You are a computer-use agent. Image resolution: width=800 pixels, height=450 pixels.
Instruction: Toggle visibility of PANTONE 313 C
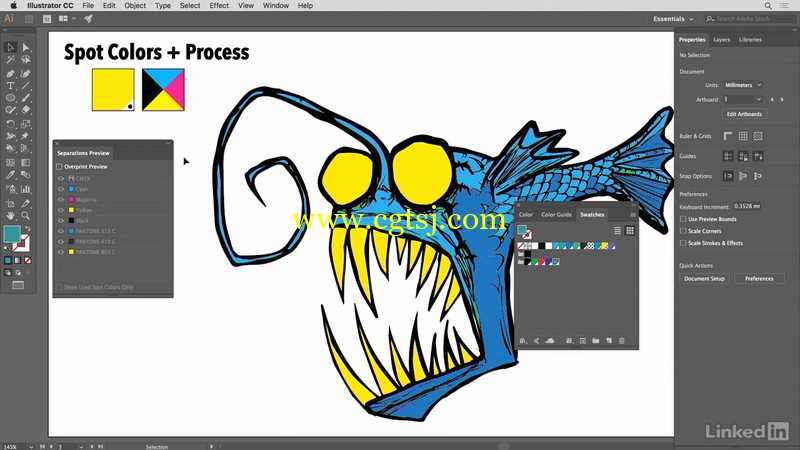tap(61, 231)
